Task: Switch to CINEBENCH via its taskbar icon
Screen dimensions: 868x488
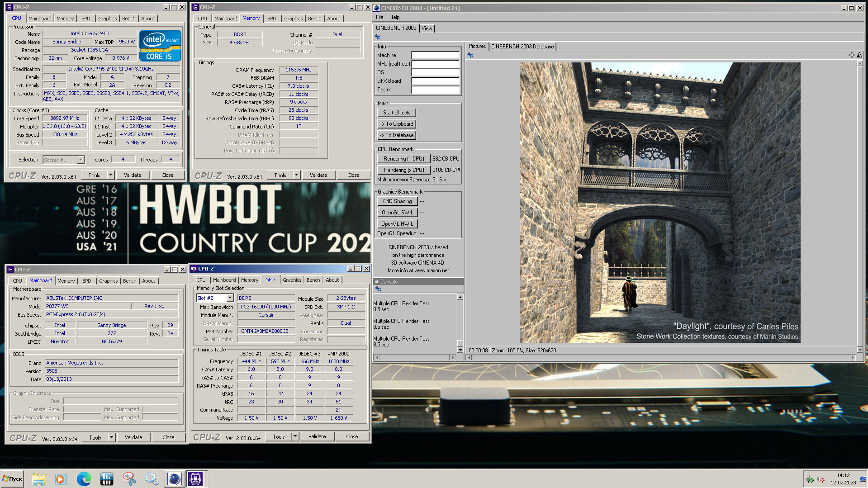Action: point(174,479)
